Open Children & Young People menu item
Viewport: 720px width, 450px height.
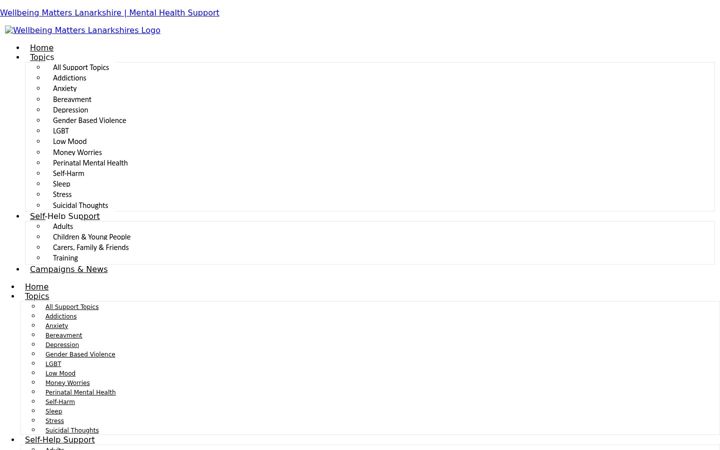[x=92, y=237]
